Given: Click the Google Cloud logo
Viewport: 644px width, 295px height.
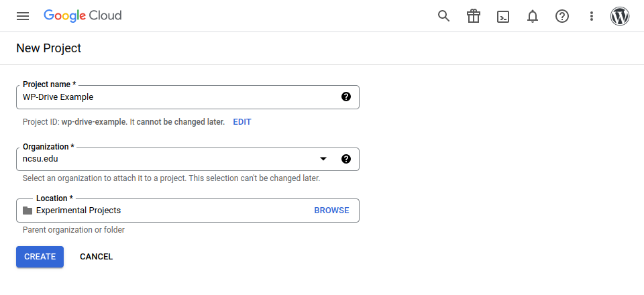Looking at the screenshot, I should 83,15.
